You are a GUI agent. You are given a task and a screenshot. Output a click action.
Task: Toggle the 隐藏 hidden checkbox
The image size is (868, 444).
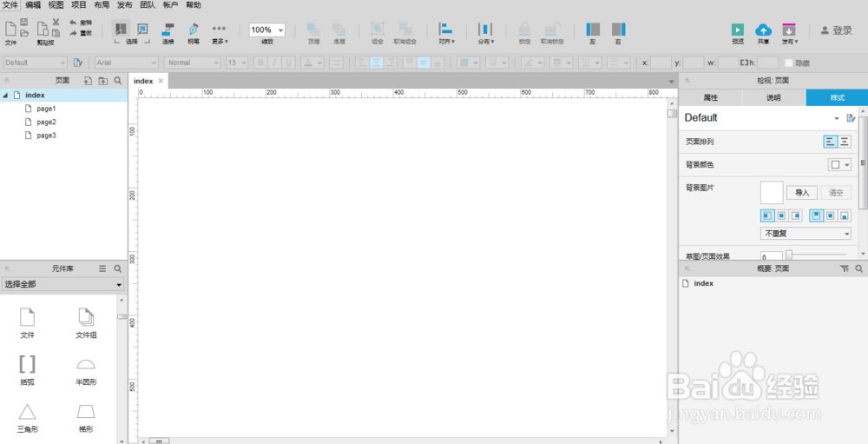pos(789,63)
